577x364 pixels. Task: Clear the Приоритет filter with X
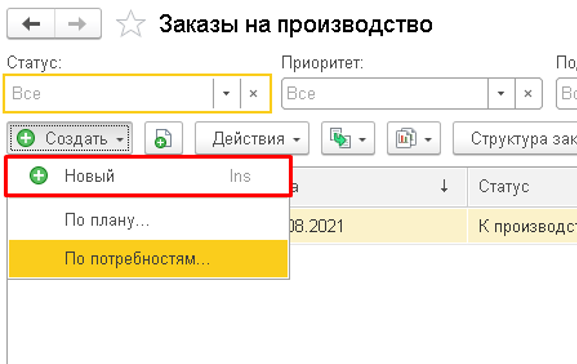point(528,93)
